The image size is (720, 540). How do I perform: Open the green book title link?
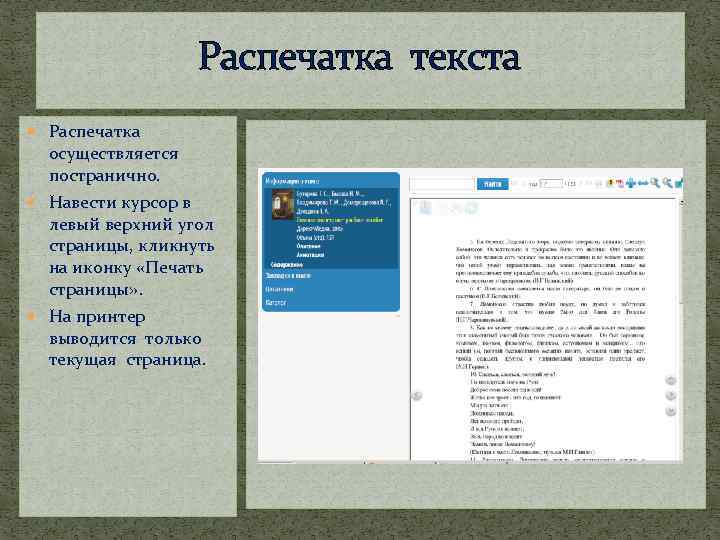(340, 220)
